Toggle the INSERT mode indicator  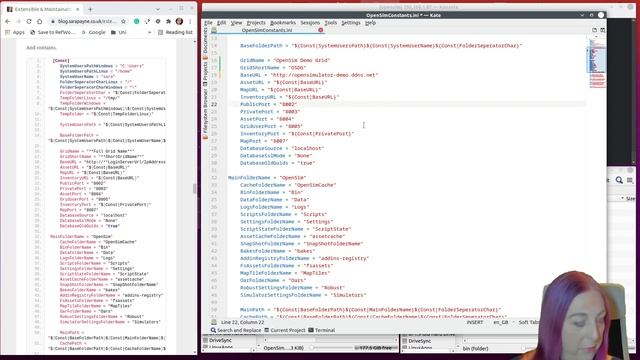[475, 322]
